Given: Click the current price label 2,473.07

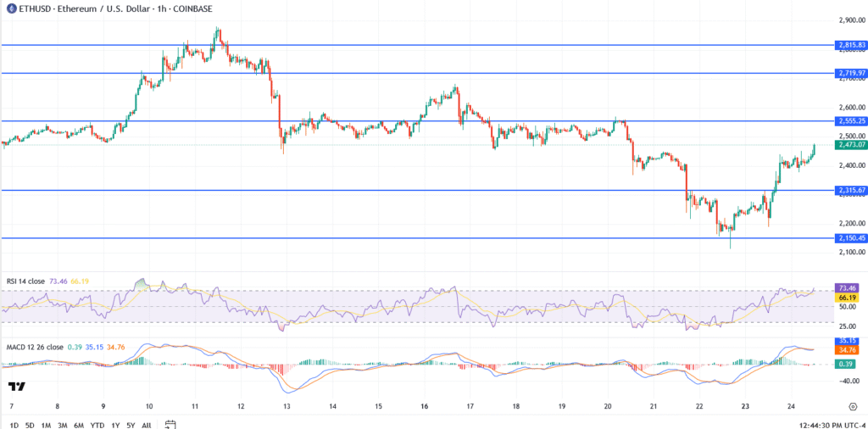Looking at the screenshot, I should (850, 145).
